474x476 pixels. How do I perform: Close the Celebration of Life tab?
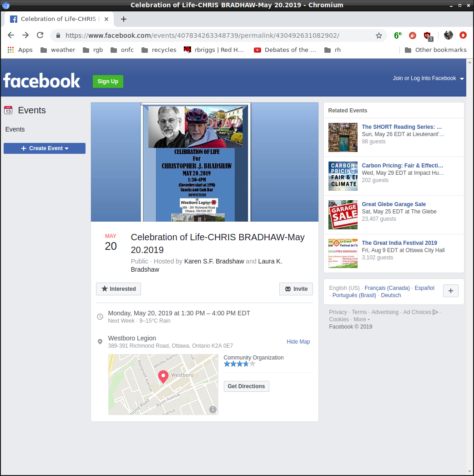pos(106,19)
